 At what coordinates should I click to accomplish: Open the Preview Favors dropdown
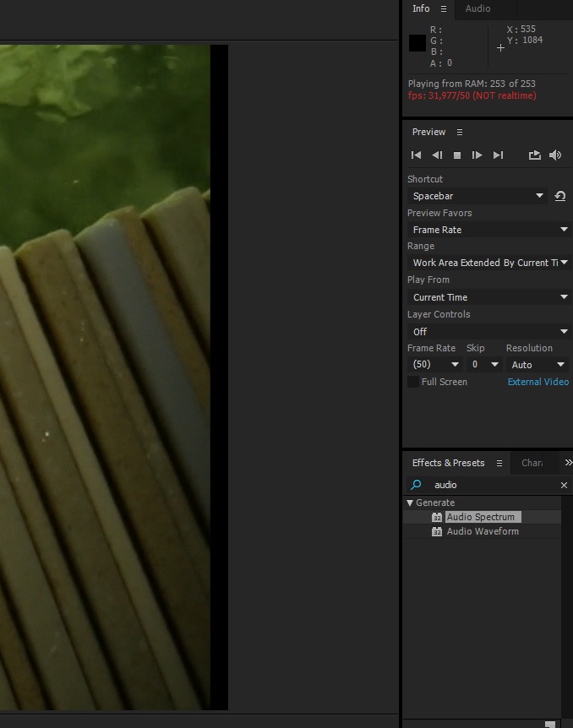tap(488, 230)
